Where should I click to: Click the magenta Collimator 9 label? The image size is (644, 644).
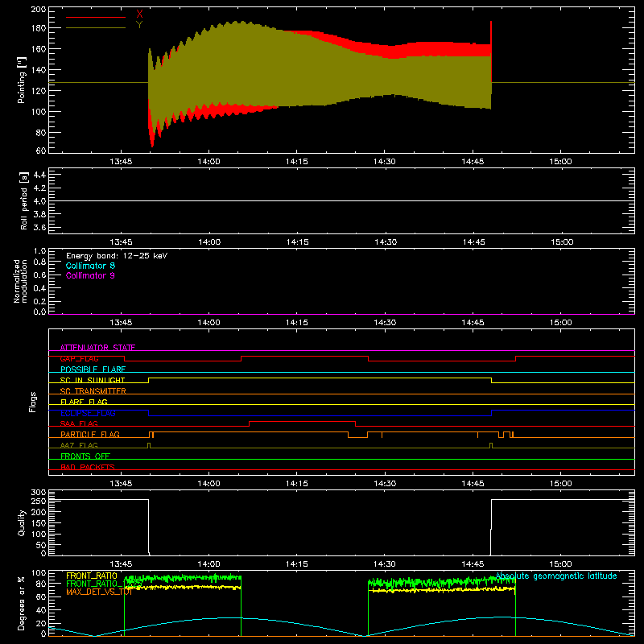tap(90, 275)
